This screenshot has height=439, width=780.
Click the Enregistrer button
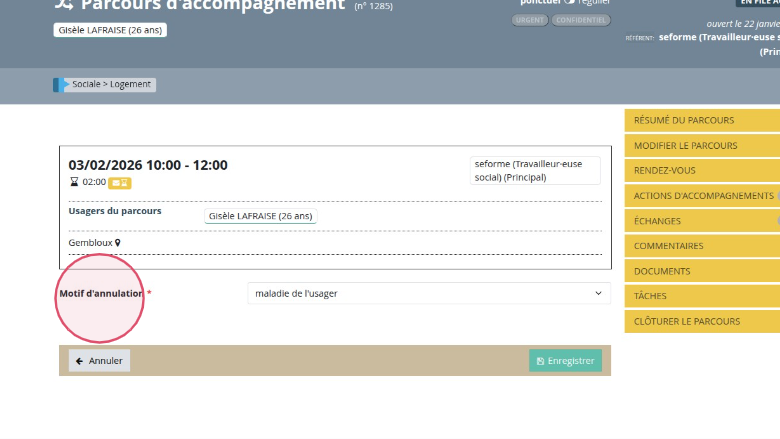(x=565, y=361)
